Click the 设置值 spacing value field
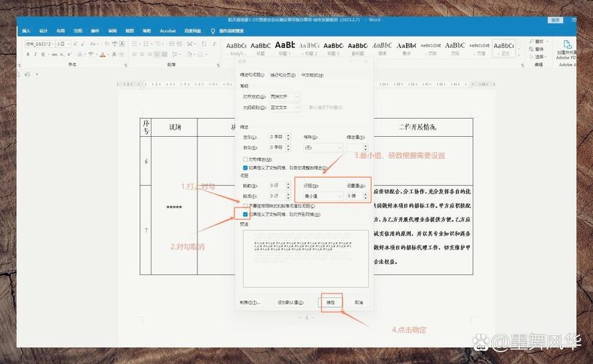 point(354,196)
